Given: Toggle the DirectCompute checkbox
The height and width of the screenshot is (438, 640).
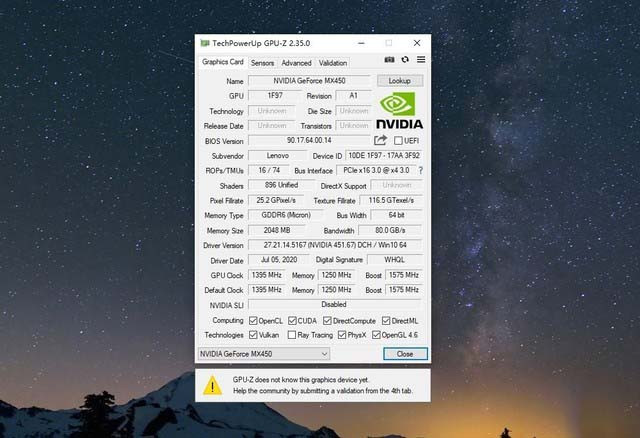Looking at the screenshot, I should point(327,321).
